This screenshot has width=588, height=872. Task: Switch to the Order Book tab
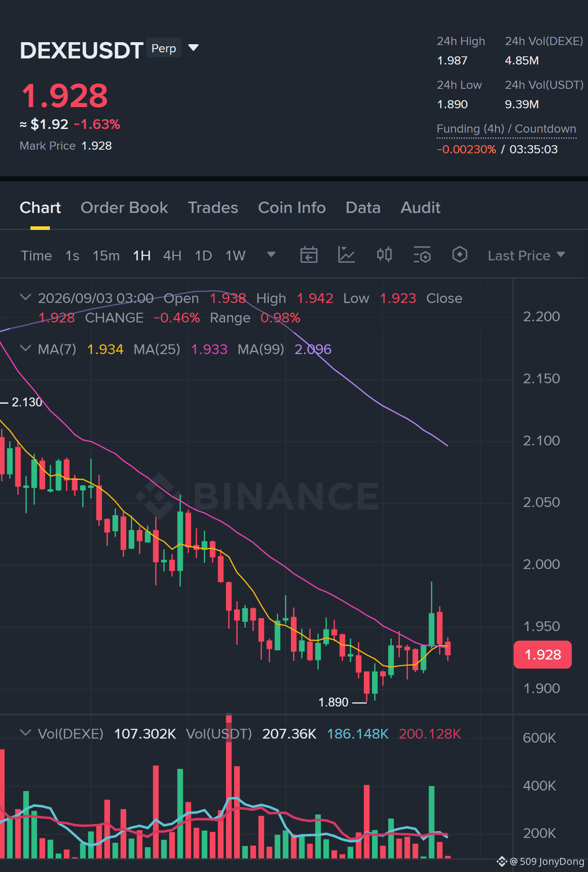[124, 208]
